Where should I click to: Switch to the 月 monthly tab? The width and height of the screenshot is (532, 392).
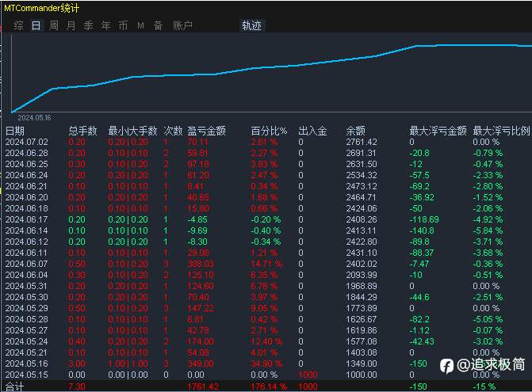(x=71, y=25)
